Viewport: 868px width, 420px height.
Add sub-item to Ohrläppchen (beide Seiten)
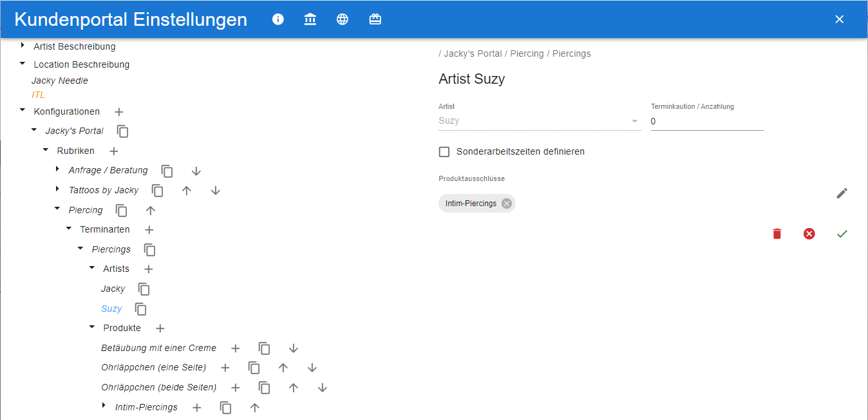tap(235, 388)
